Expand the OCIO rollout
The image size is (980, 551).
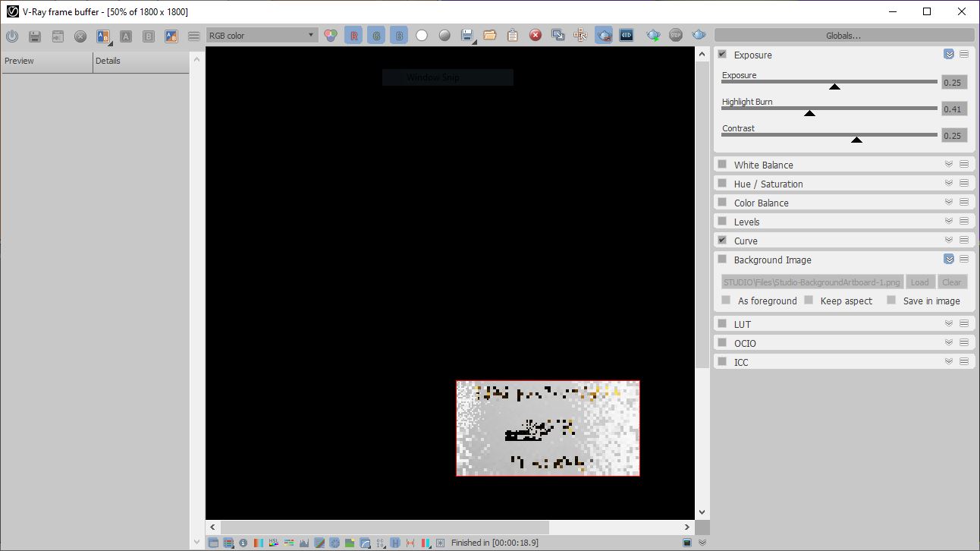click(949, 343)
